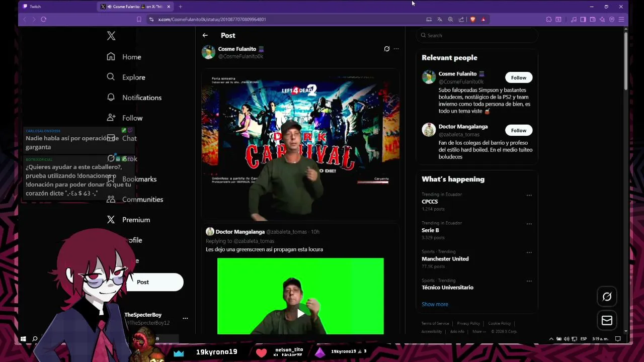Viewport: 644px width, 362px height.
Task: Switch to the Twitch browser tab
Action: click(57, 7)
